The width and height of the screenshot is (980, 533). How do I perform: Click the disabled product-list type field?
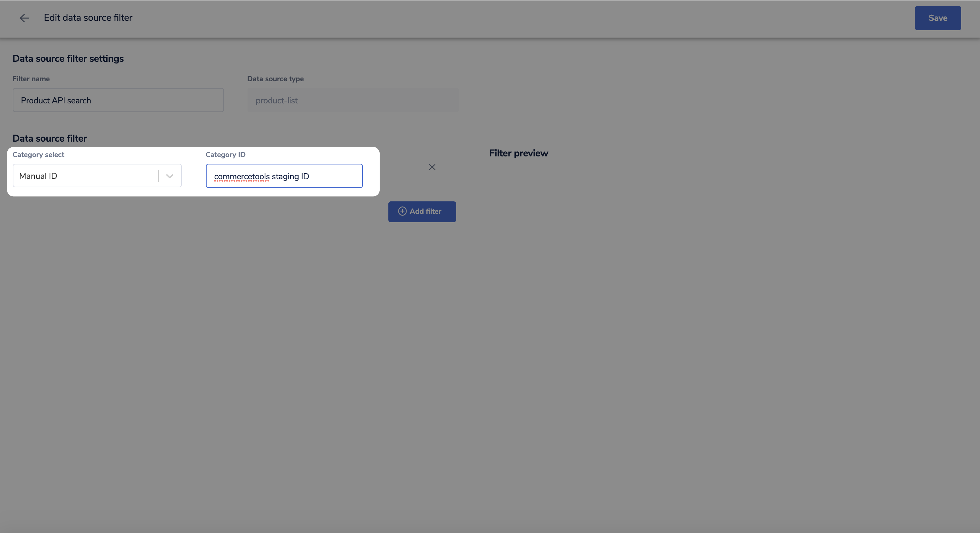click(353, 100)
